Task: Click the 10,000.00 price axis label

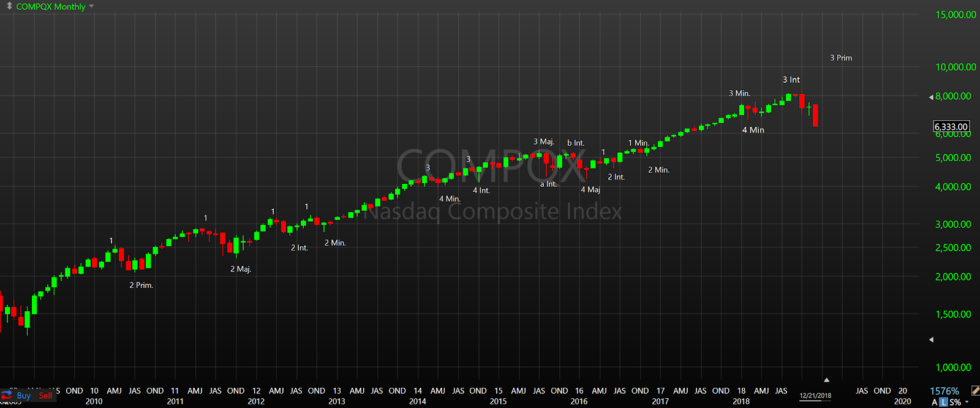Action: coord(956,67)
